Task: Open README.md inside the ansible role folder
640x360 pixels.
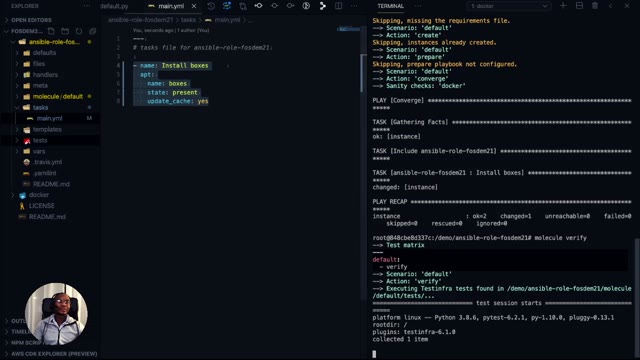Action: pyautogui.click(x=51, y=184)
